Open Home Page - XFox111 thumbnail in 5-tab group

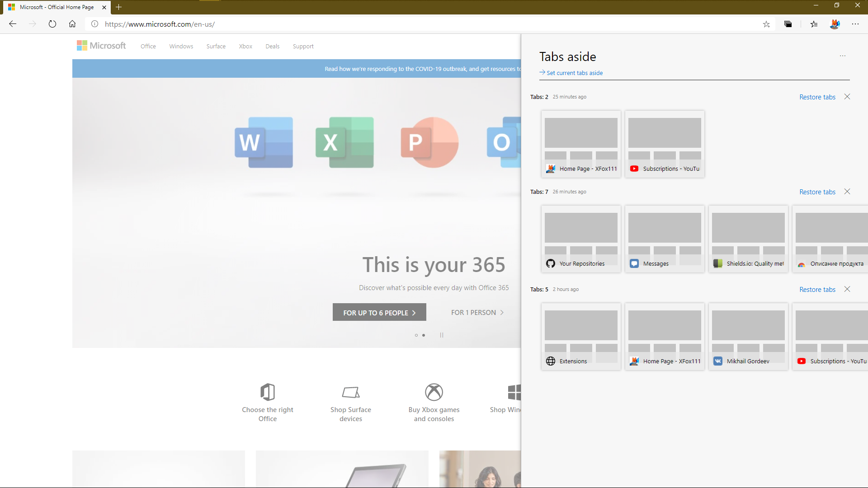coord(665,337)
